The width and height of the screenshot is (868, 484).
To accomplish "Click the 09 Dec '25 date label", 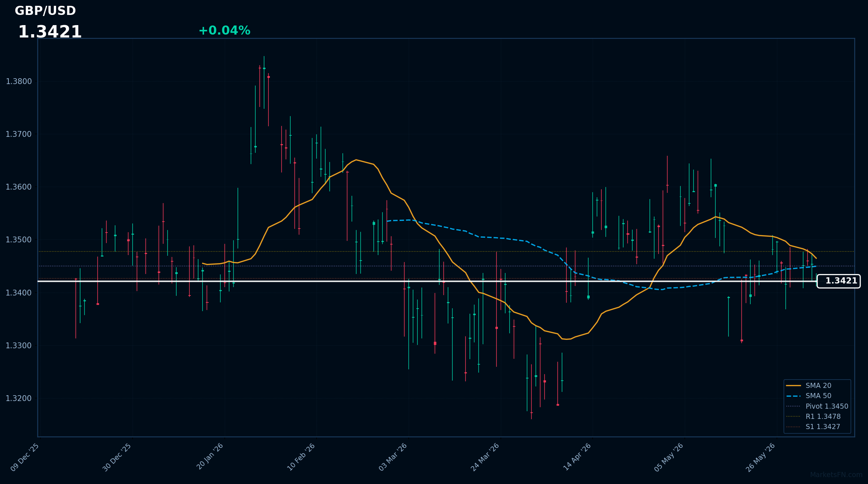I will pos(25,457).
